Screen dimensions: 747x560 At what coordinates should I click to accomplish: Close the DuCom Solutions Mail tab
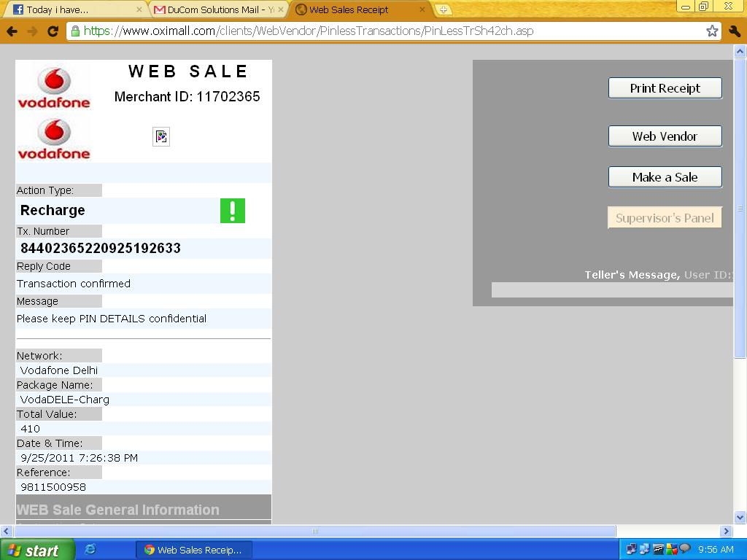coord(281,9)
